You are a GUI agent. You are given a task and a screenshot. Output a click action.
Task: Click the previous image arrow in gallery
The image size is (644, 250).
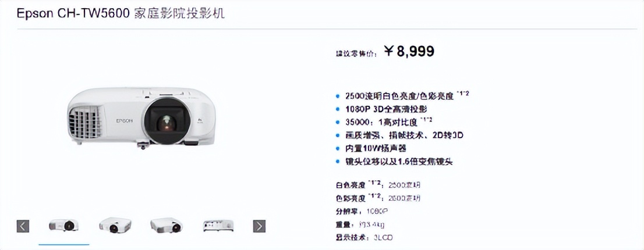click(x=23, y=226)
